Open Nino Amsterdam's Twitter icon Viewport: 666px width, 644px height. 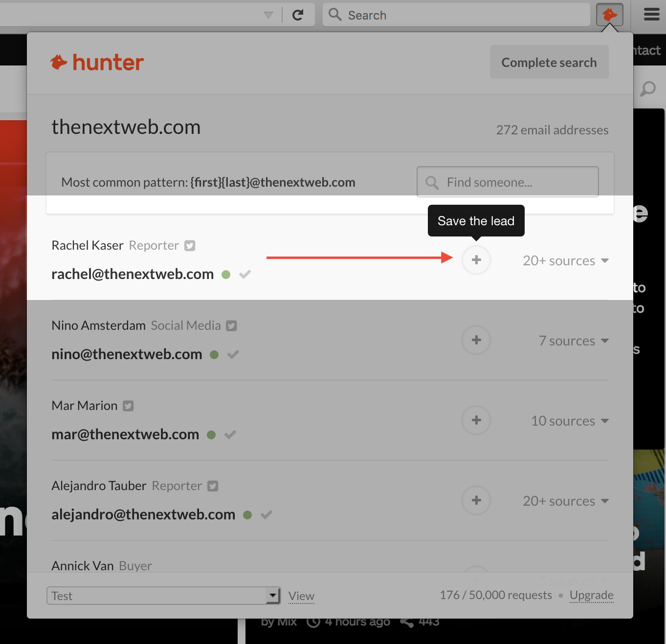click(231, 326)
